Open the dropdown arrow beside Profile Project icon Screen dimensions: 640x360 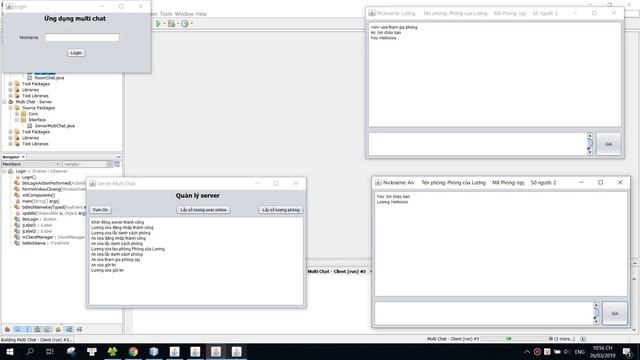coord(191,24)
